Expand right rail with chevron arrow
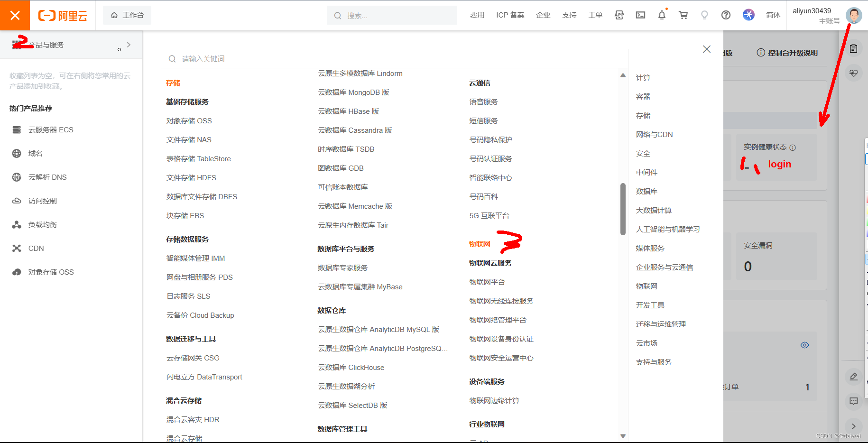The width and height of the screenshot is (868, 443). point(854,426)
